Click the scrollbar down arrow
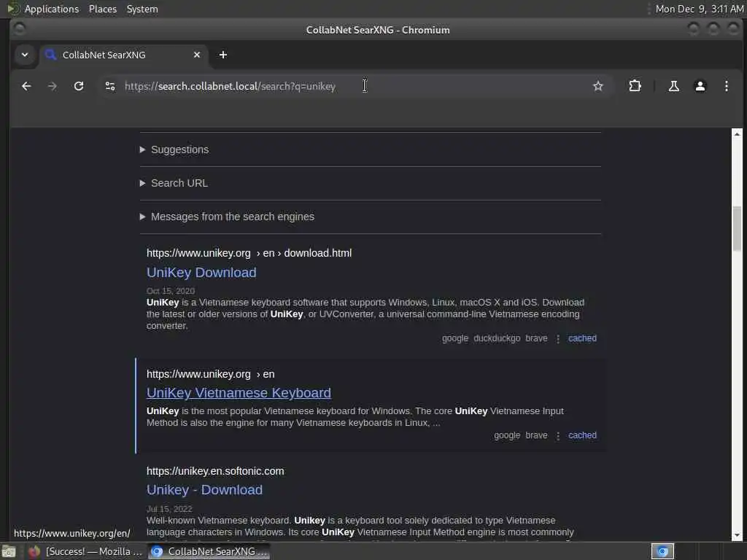 coord(737,536)
